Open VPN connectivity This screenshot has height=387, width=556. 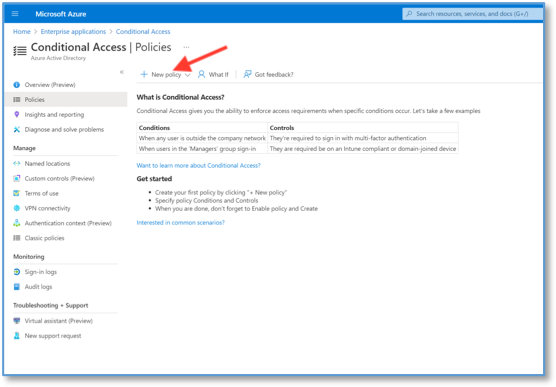tap(48, 208)
